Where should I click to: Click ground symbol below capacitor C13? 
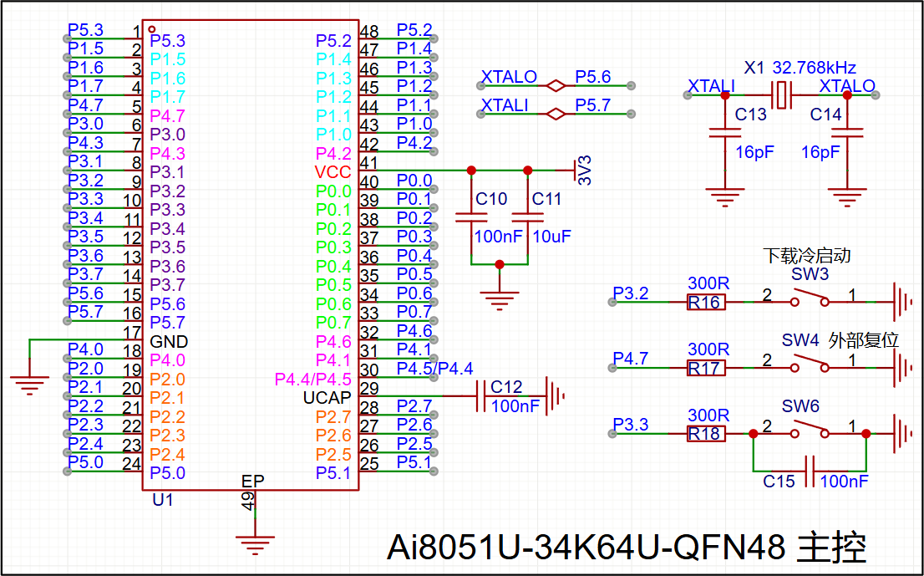coord(725,197)
